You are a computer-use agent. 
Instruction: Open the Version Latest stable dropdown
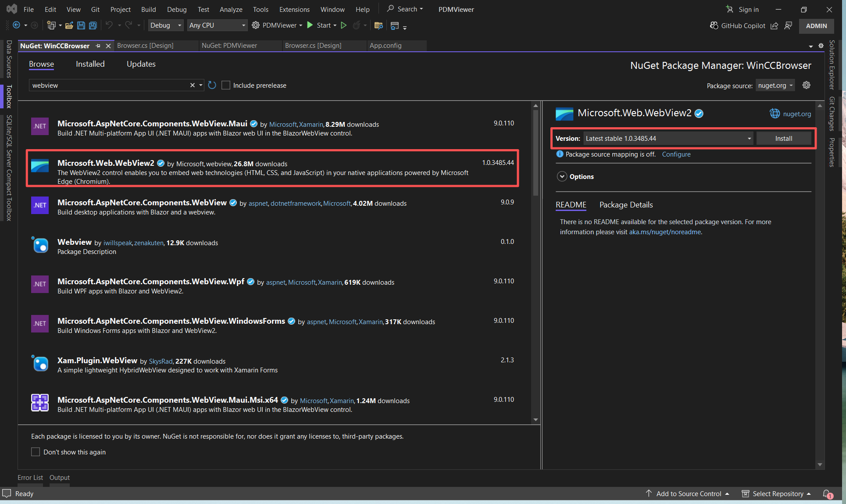coord(668,139)
